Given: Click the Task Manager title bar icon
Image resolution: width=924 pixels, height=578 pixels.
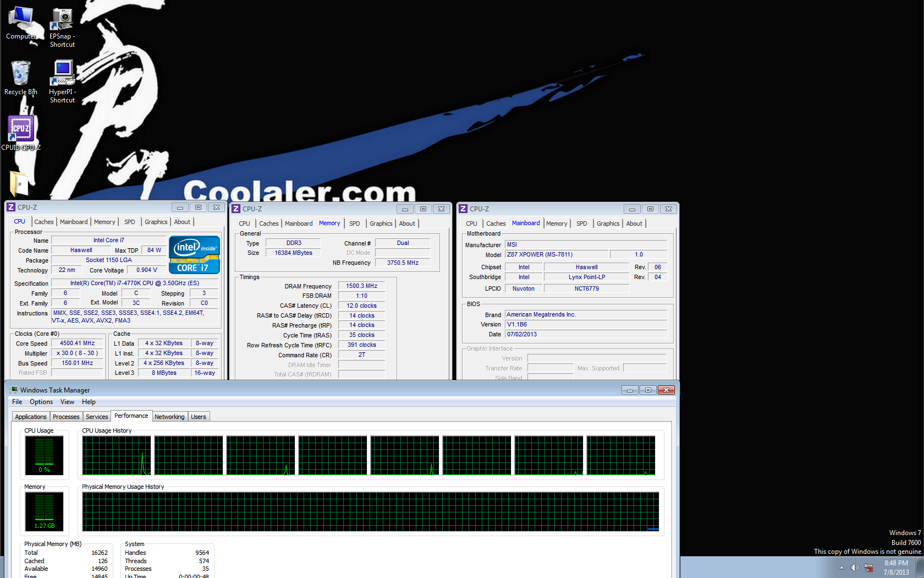Looking at the screenshot, I should click(14, 390).
